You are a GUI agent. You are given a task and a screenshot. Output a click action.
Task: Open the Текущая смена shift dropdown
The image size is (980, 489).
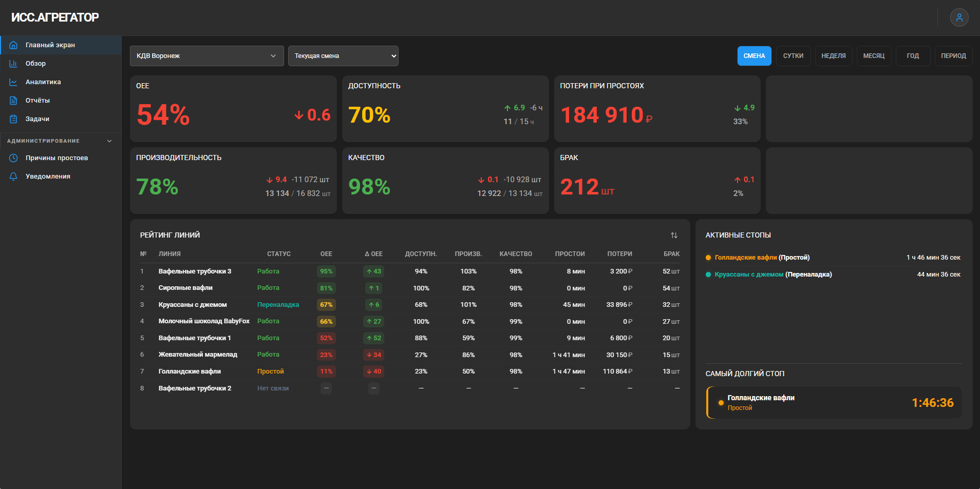[343, 56]
